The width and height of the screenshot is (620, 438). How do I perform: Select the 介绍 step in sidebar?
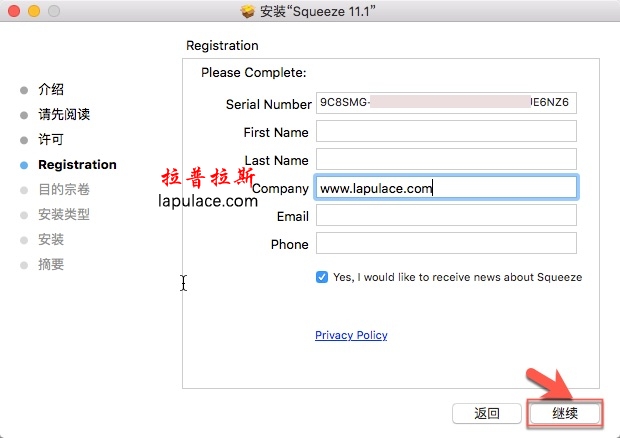pos(51,90)
